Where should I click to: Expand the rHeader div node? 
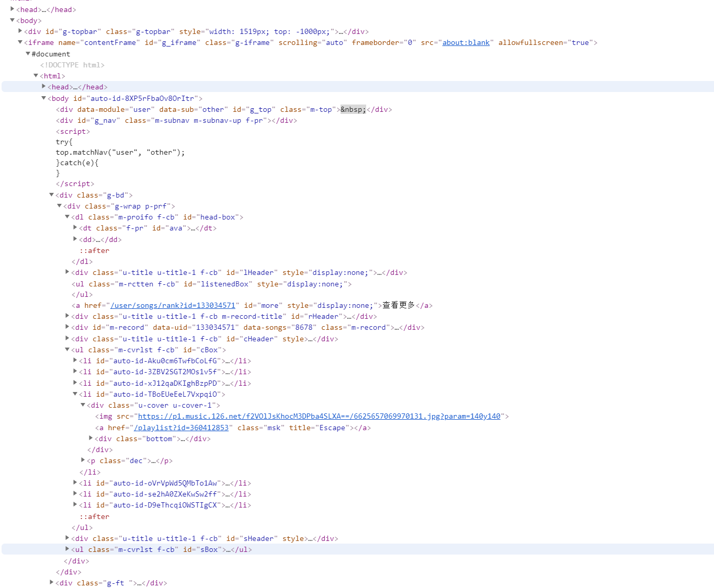[x=67, y=316]
